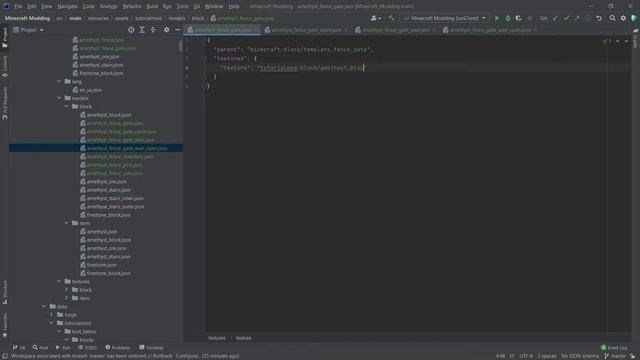Open Project panel options gear
The height and width of the screenshot is (360, 640).
[x=167, y=30]
